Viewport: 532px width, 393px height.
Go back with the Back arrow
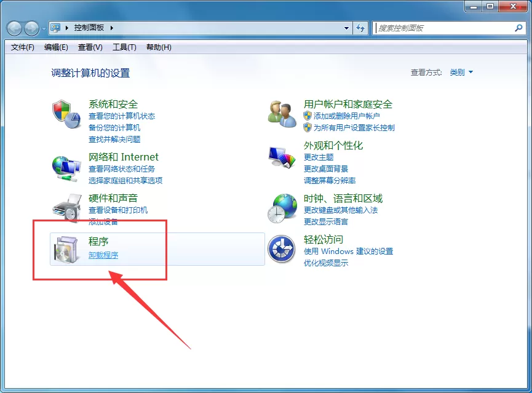pos(14,28)
